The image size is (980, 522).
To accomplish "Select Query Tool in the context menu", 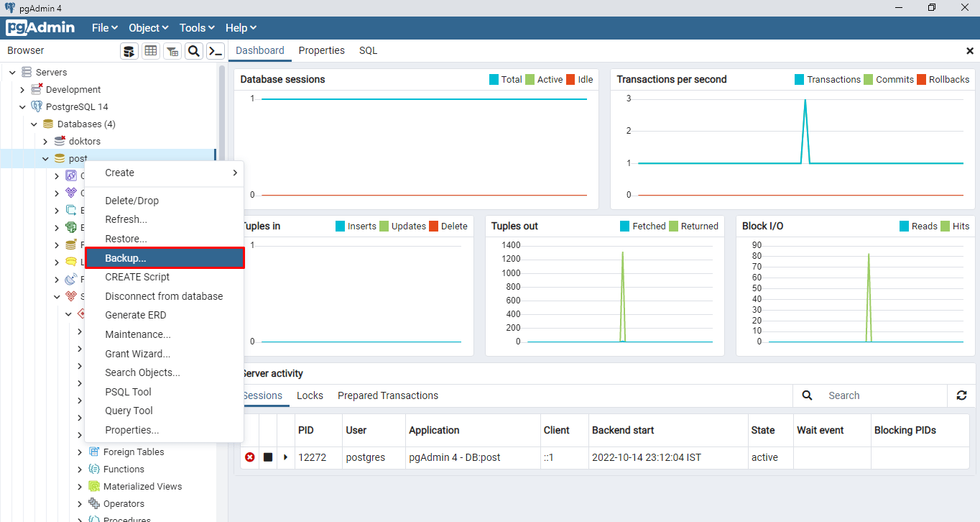I will point(165,411).
